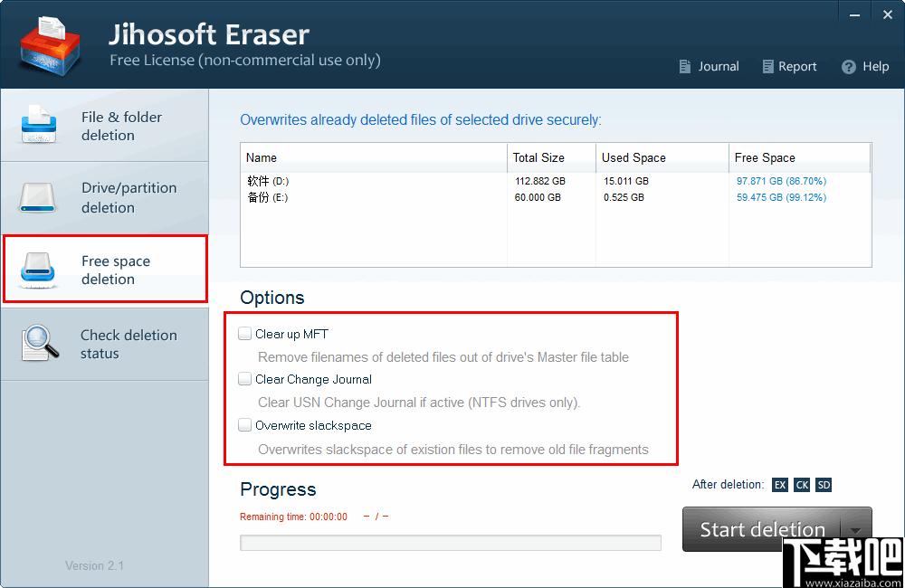The width and height of the screenshot is (905, 588).
Task: Click the Help question mark icon
Action: pos(849,67)
